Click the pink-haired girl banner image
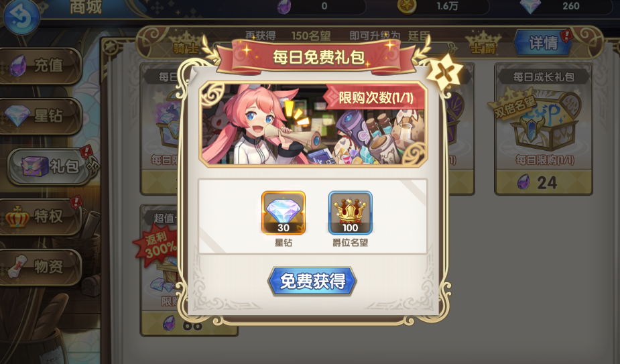This screenshot has width=620, height=364. click(x=313, y=124)
